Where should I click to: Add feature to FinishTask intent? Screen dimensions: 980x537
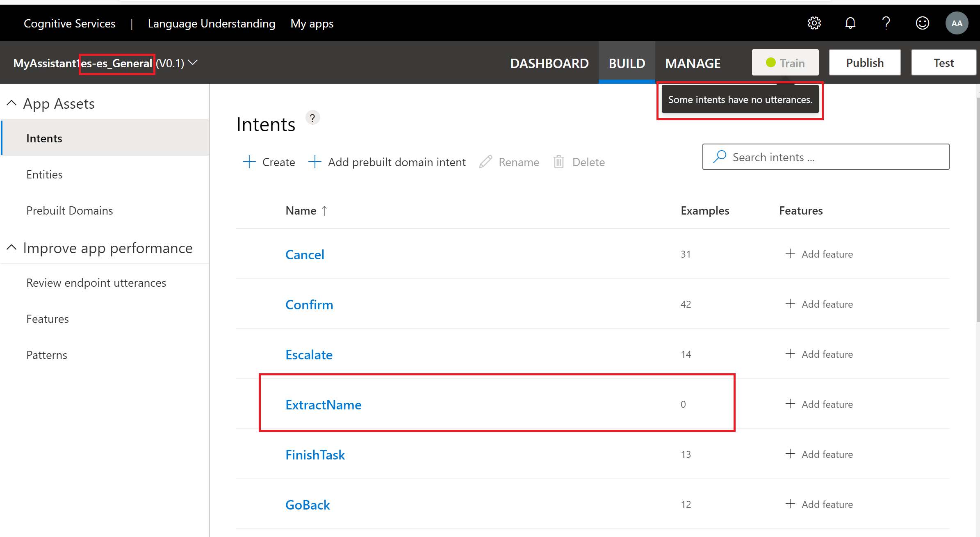tap(819, 454)
